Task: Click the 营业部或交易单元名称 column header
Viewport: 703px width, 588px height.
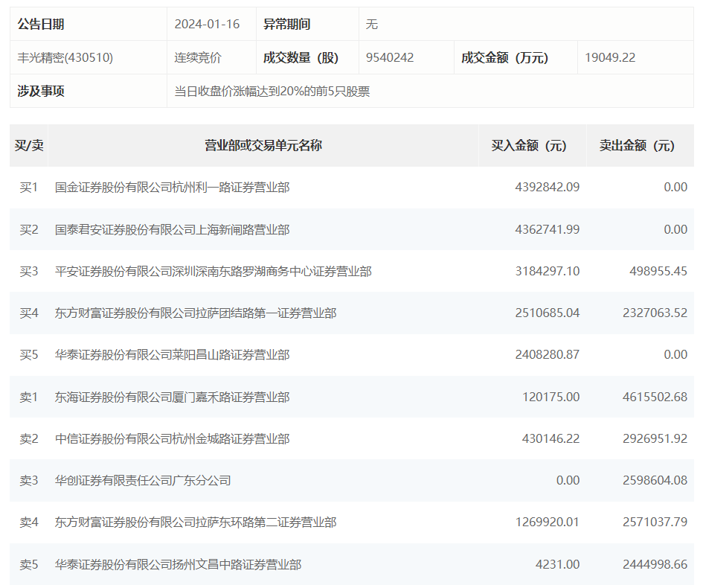Action: coord(263,145)
